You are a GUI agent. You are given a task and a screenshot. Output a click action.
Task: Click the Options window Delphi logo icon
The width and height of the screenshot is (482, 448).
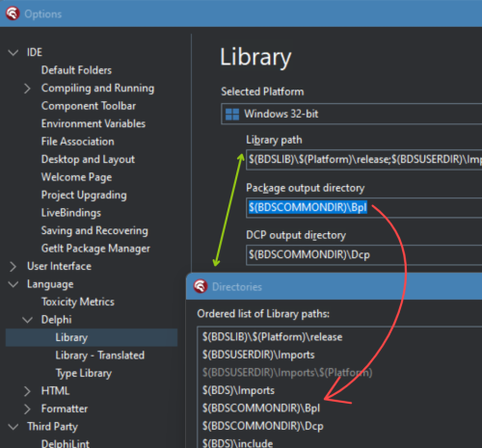[x=13, y=13]
